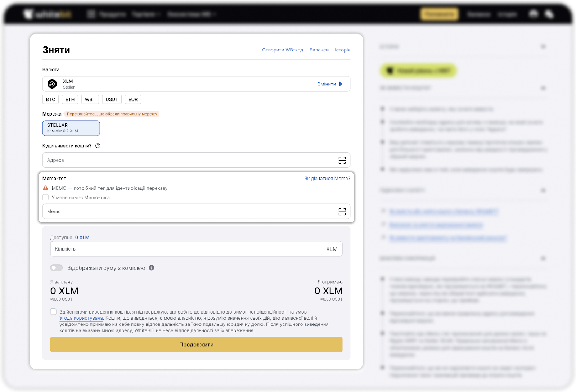Viewport: 576px width, 392px height.
Task: Tick the user agreement confirmation checkbox
Action: tap(53, 312)
